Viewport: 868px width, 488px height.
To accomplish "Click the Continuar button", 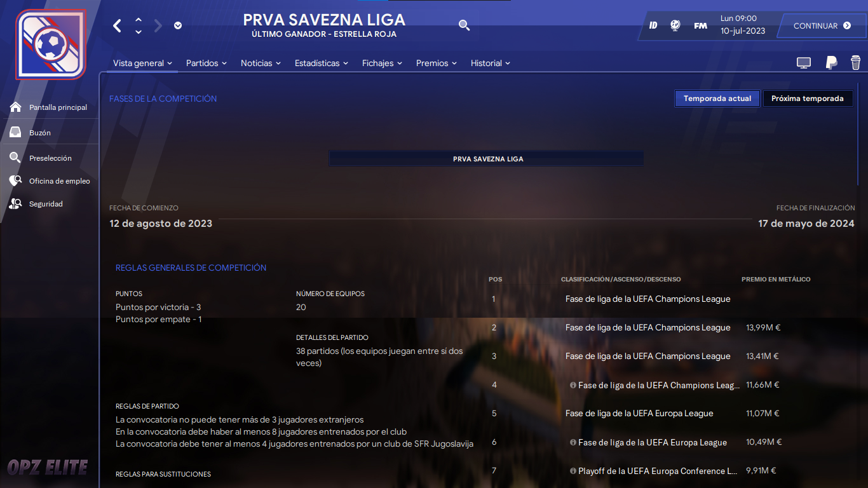I will pyautogui.click(x=822, y=26).
